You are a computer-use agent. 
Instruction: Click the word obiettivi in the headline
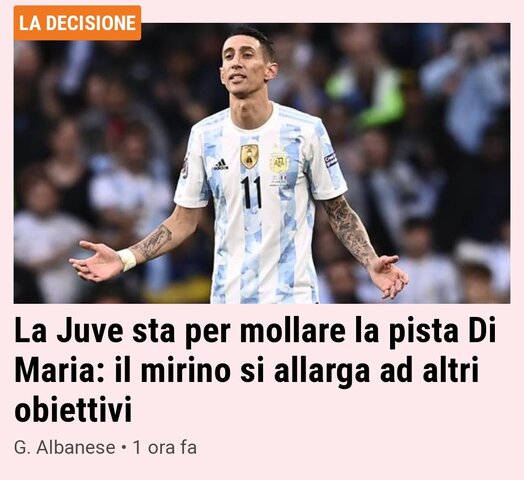pos(73,409)
